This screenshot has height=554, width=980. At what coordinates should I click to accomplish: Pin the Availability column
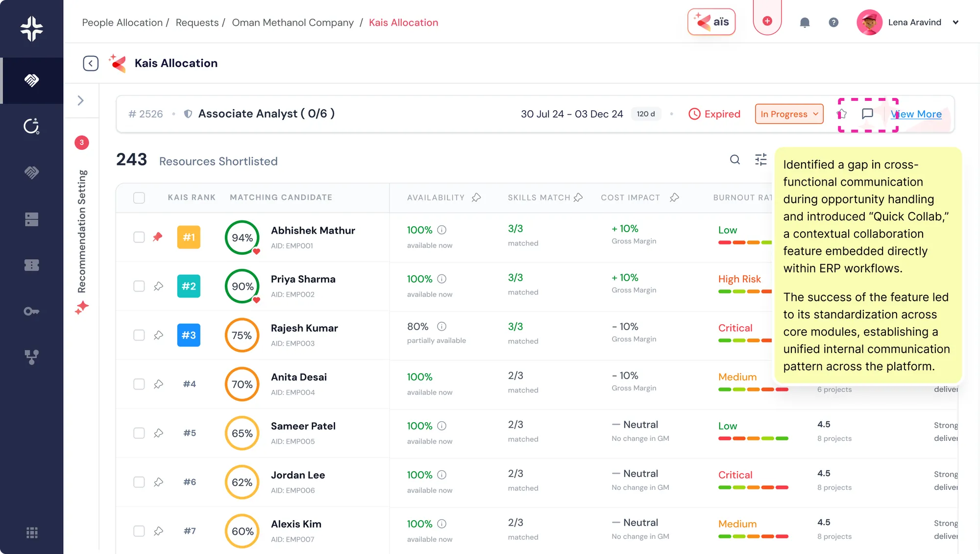(476, 197)
